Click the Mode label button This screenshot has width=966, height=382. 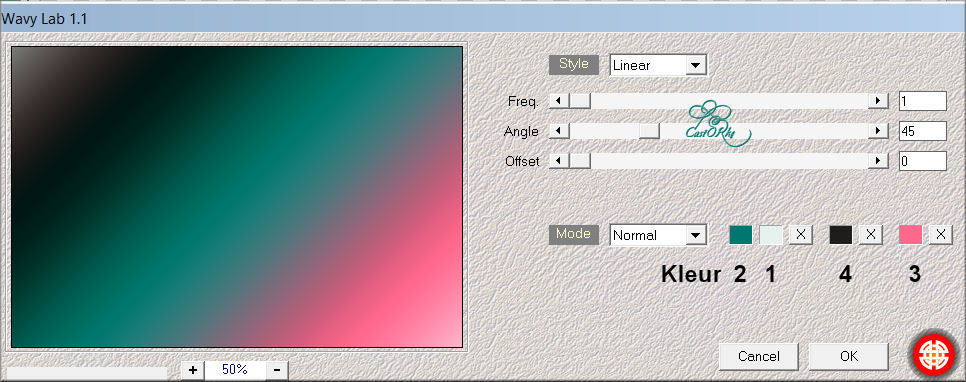point(574,234)
